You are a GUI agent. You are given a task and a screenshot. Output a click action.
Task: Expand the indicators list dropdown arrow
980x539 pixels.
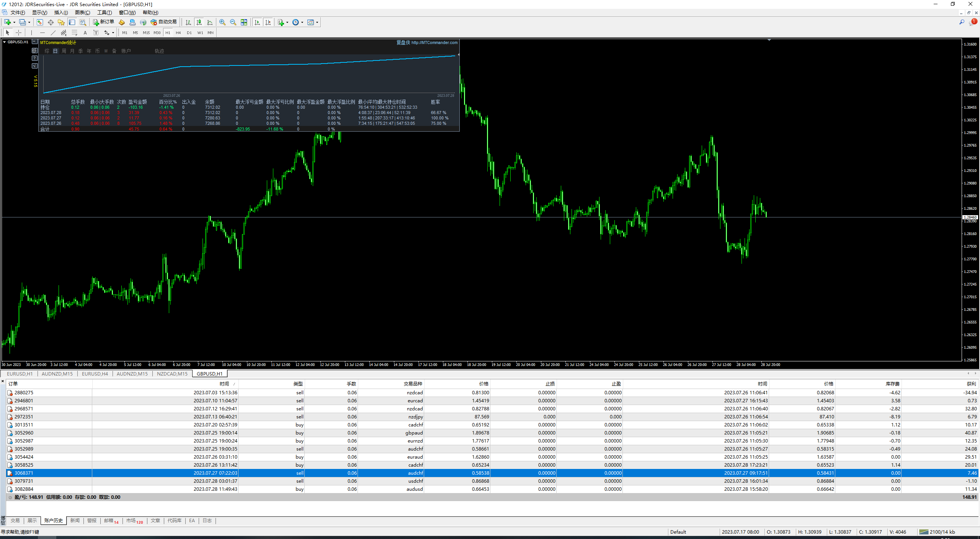point(287,22)
